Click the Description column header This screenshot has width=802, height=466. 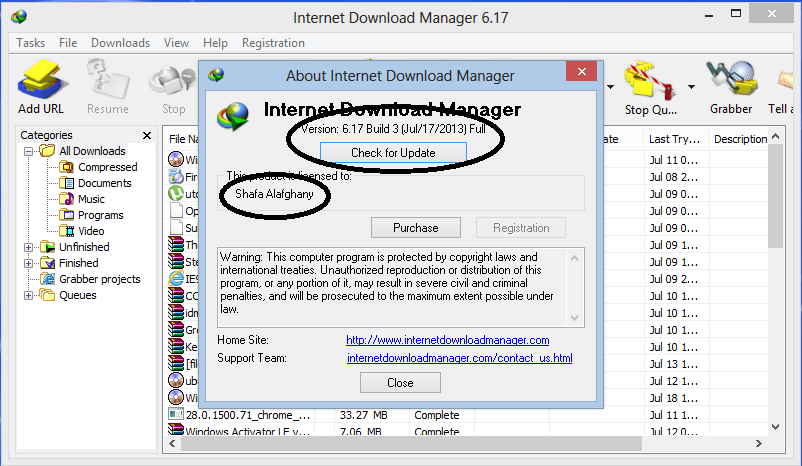pyautogui.click(x=740, y=139)
